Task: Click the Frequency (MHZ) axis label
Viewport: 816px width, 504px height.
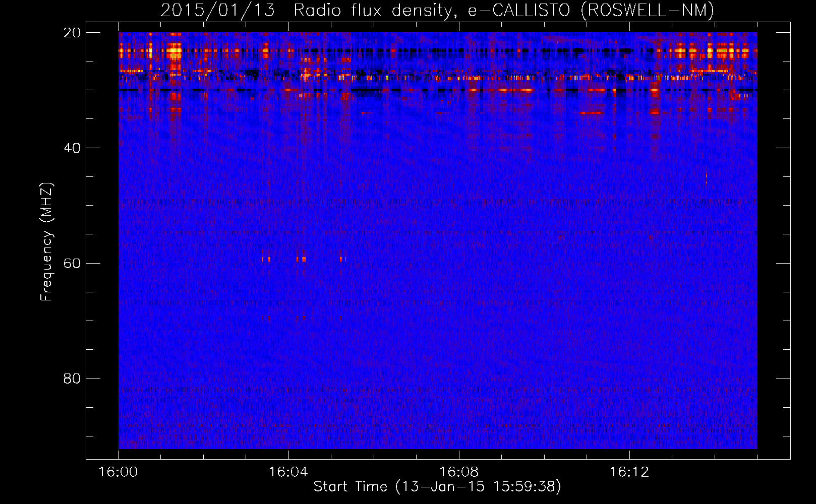Action: (46, 242)
